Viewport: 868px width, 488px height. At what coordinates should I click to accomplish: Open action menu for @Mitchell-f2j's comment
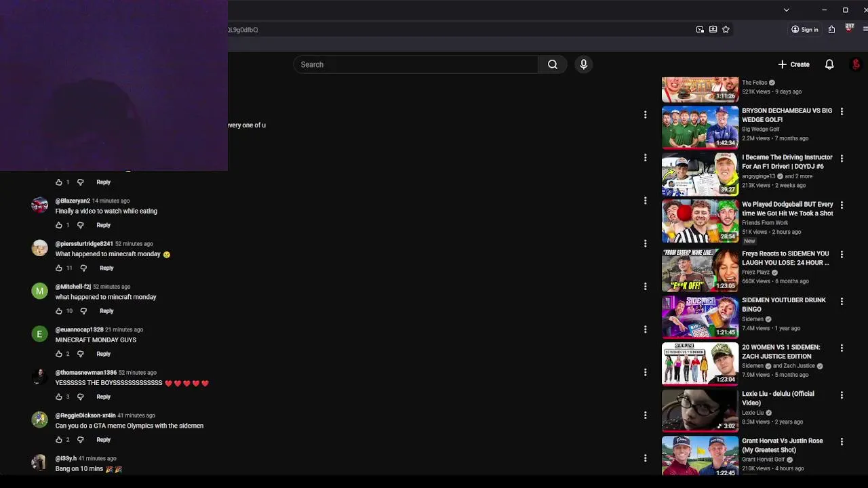tap(645, 286)
